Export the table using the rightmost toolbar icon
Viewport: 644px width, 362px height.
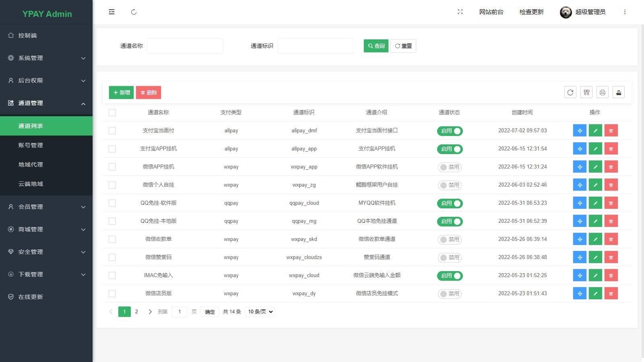(619, 92)
